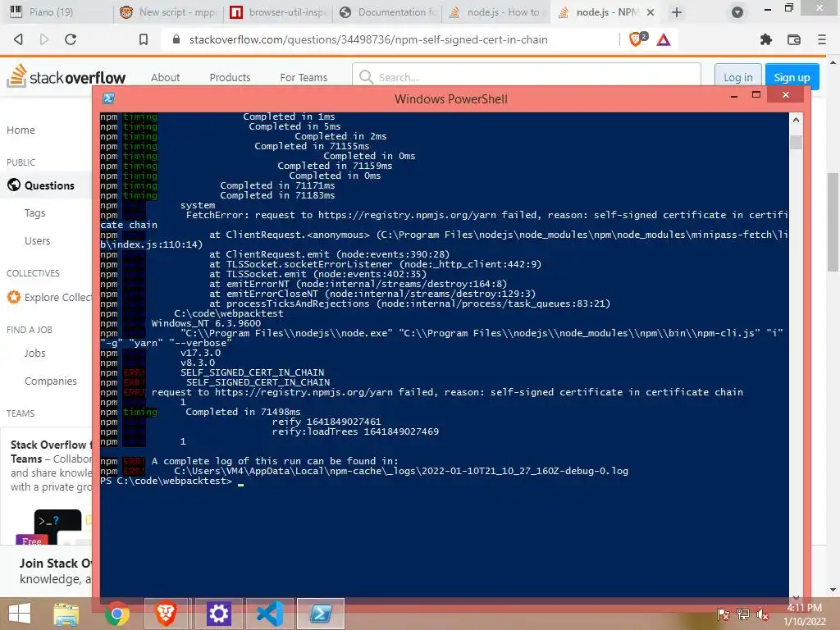Open Companies in the sidebar

coord(50,381)
